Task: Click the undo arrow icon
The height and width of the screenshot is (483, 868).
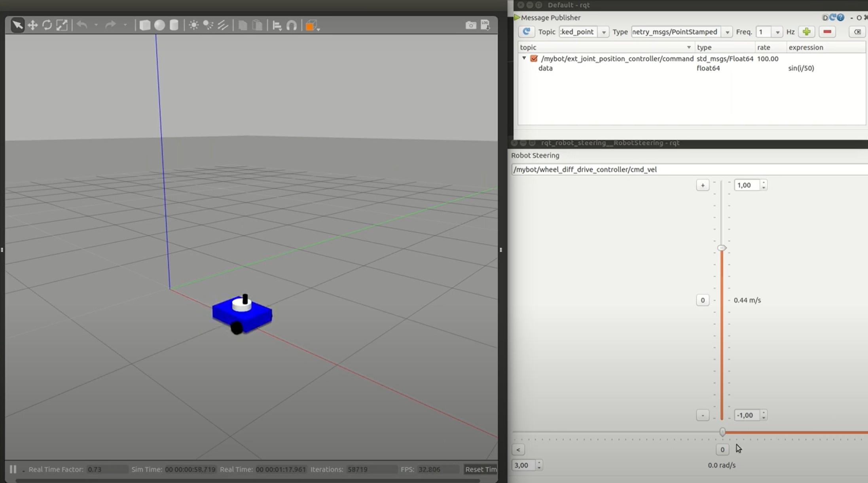Action: (82, 25)
